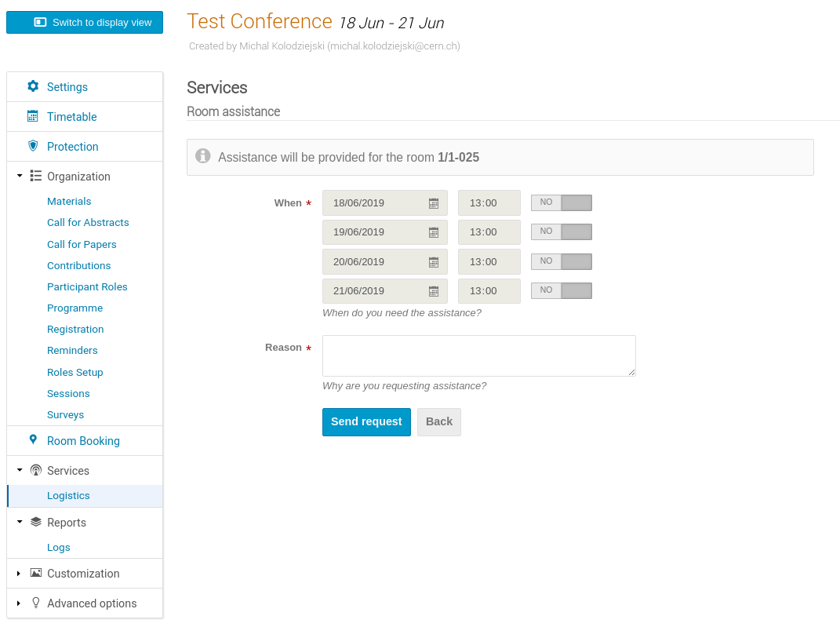
Task: Open calendar picker for 21/06/2019 date
Action: [x=434, y=291]
